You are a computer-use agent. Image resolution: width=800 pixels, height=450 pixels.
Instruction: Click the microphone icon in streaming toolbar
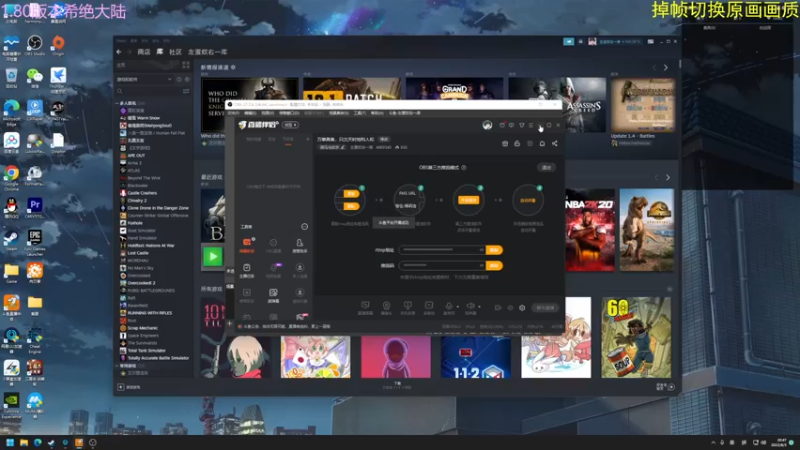click(x=448, y=306)
